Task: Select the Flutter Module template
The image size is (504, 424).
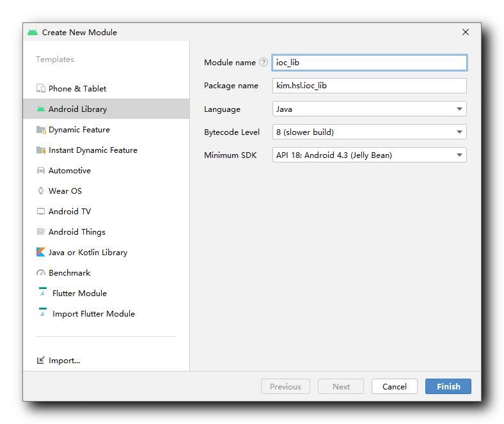Action: coord(106,293)
